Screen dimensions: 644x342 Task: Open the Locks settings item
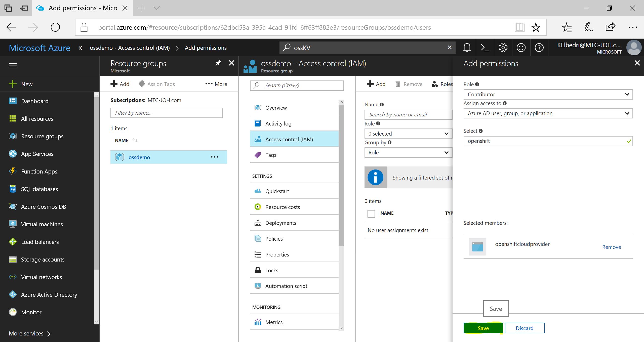pos(272,270)
